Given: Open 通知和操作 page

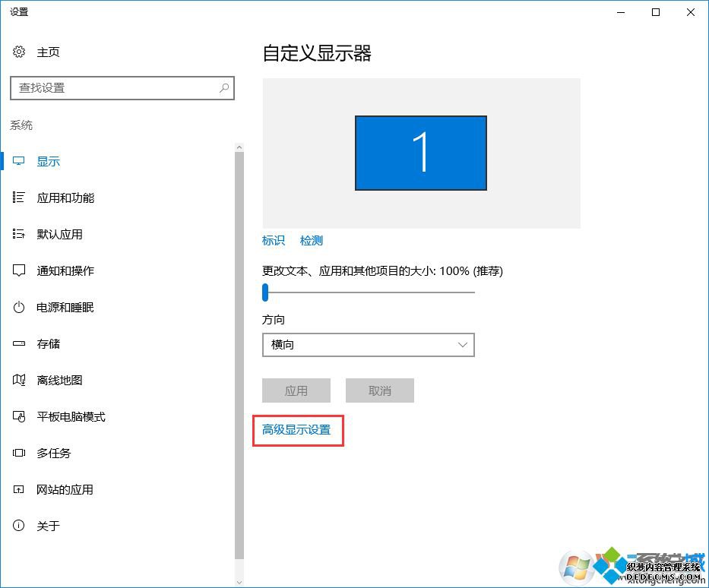Looking at the screenshot, I should point(65,270).
